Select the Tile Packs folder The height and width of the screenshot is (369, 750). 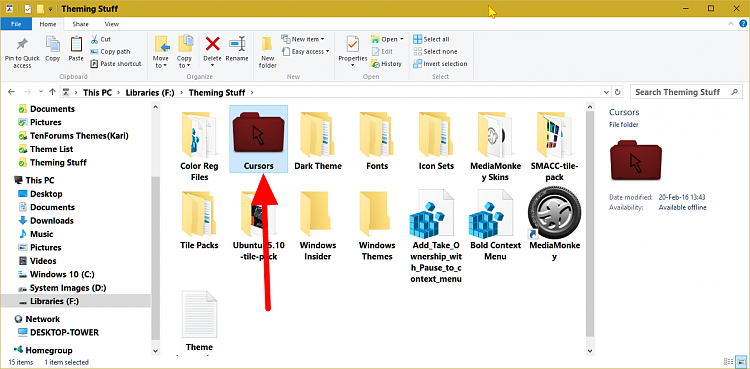coord(199,220)
